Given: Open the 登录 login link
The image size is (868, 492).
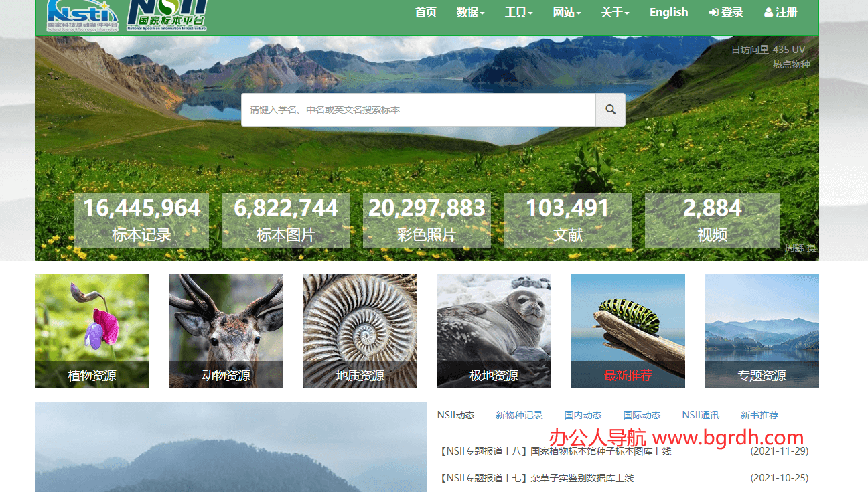Looking at the screenshot, I should pos(726,13).
